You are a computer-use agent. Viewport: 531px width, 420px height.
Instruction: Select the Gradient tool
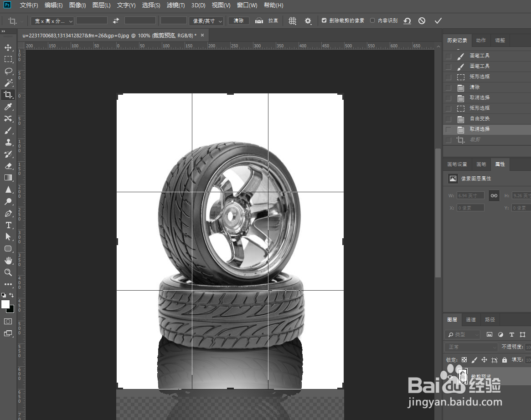pos(8,178)
